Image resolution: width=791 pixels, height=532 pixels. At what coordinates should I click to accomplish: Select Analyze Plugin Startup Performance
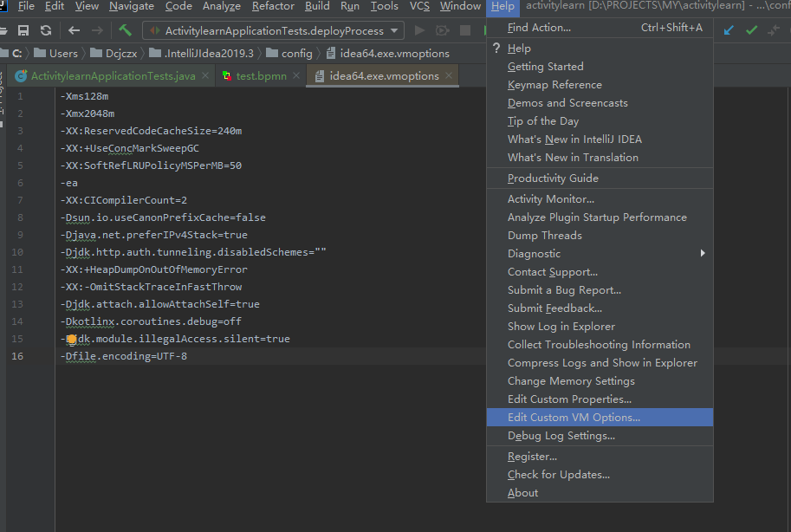pyautogui.click(x=600, y=217)
